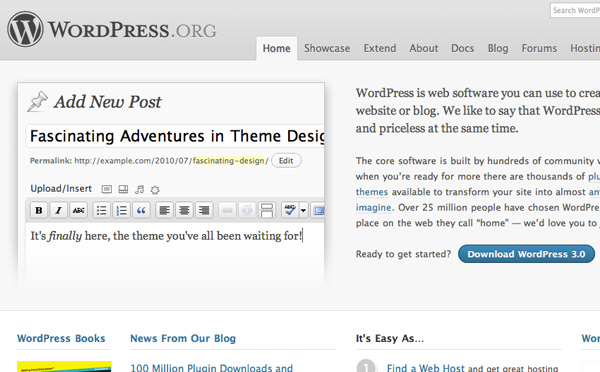
Task: Click the WordPress.org site title
Action: 132,30
